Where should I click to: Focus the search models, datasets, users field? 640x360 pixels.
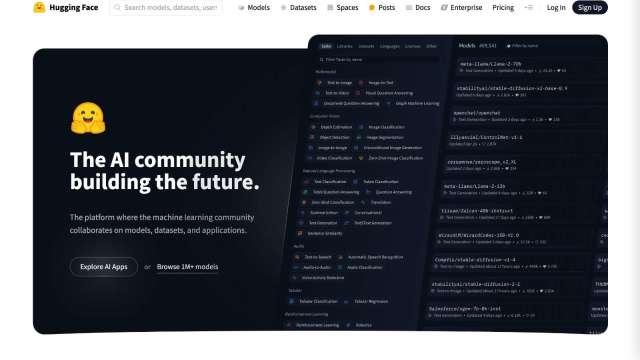tap(167, 7)
